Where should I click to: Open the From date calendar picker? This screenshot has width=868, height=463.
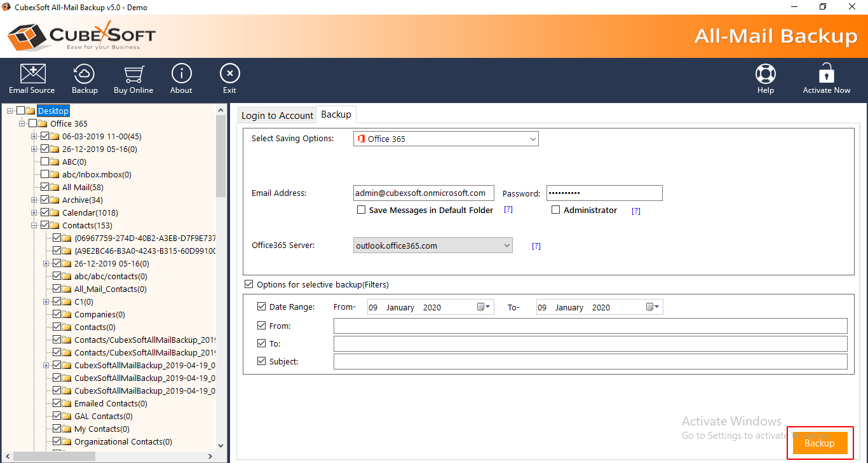[484, 307]
